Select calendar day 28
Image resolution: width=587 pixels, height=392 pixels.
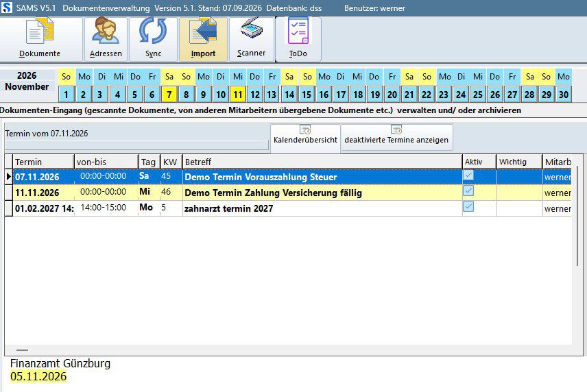click(529, 95)
